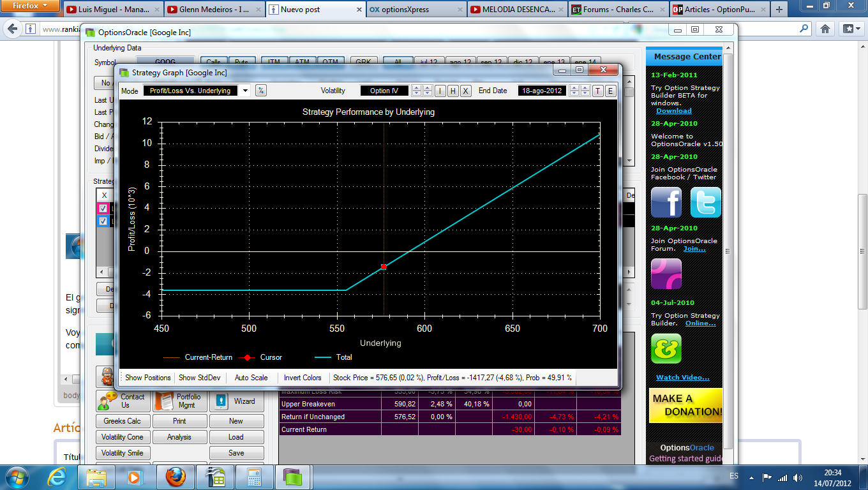Open Windows Media Player from the taskbar
This screenshot has height=490, width=868.
click(x=135, y=477)
